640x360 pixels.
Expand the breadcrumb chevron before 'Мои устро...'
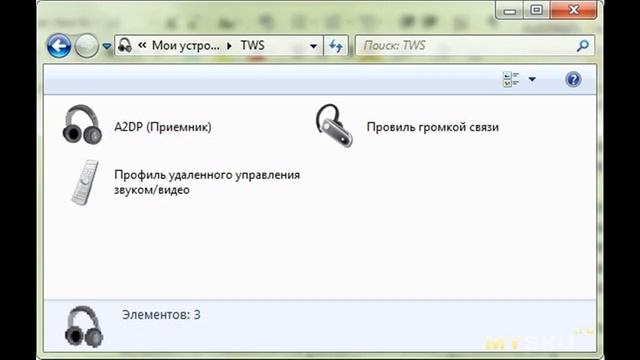(142, 45)
